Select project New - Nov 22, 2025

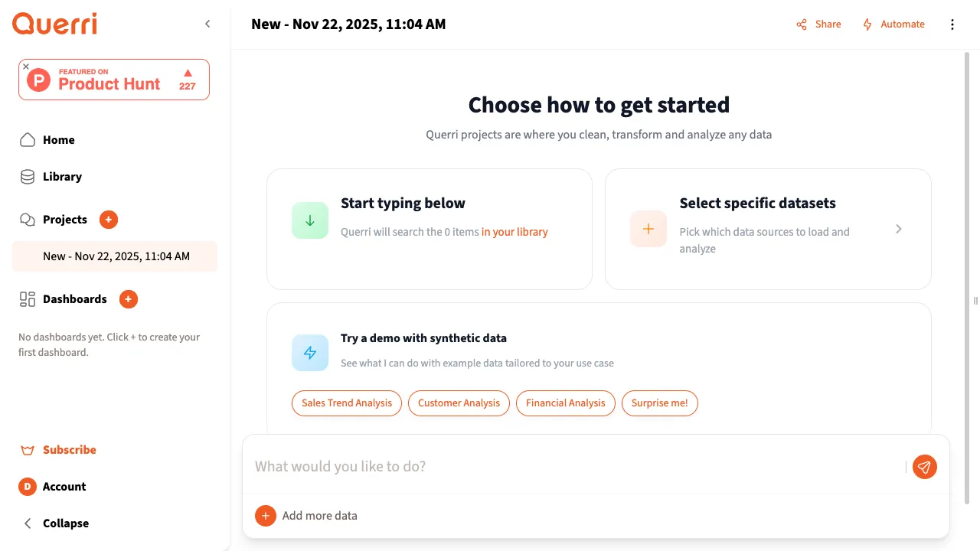click(x=116, y=256)
